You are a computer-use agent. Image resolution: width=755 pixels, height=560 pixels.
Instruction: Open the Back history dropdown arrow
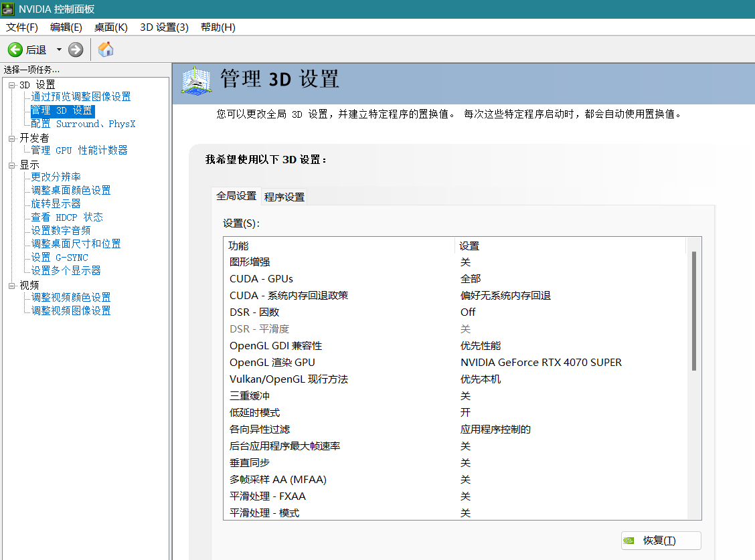point(59,50)
